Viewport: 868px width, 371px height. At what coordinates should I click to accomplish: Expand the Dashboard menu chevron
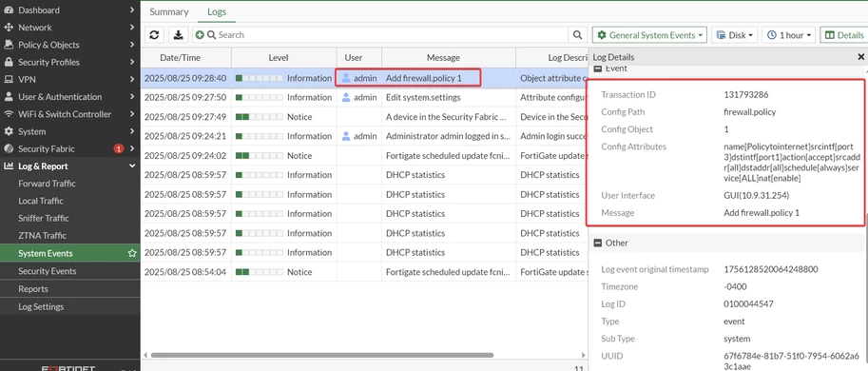(x=132, y=10)
